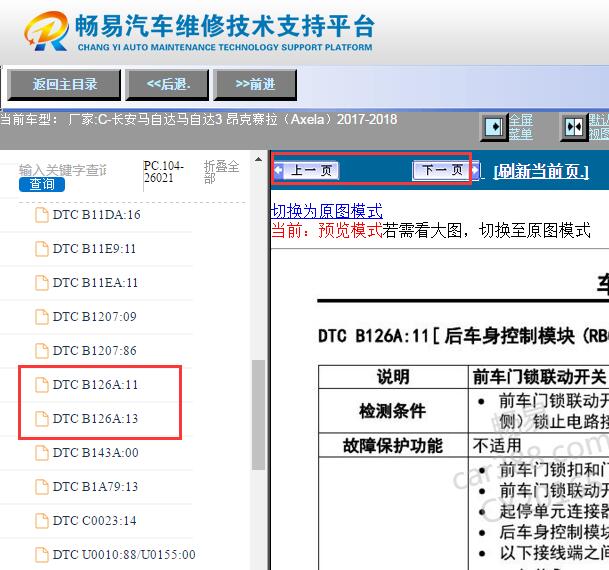This screenshot has height=570, width=609.
Task: Click the 说明 table header cell
Action: pos(393,377)
